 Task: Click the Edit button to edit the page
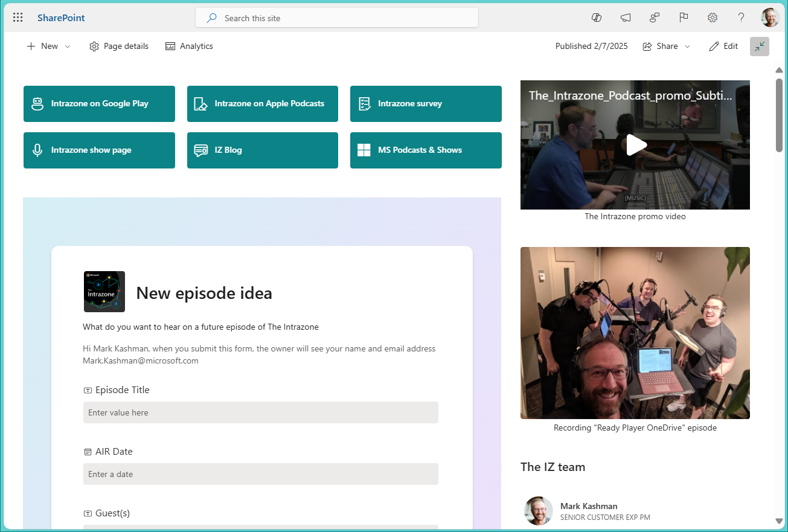[x=723, y=46]
